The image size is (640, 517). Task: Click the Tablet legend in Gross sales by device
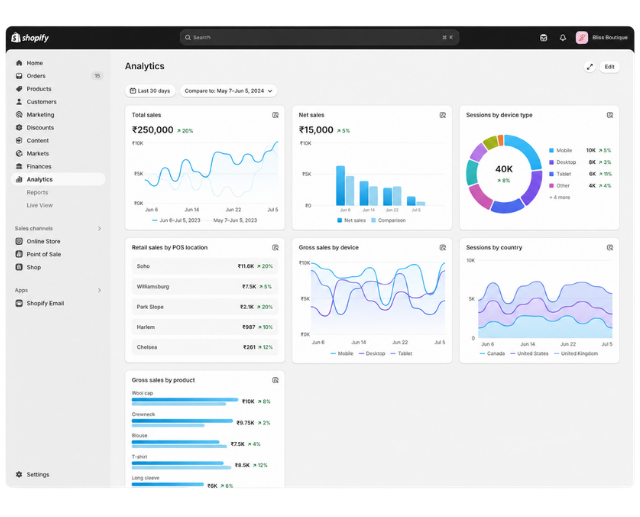tap(402, 353)
